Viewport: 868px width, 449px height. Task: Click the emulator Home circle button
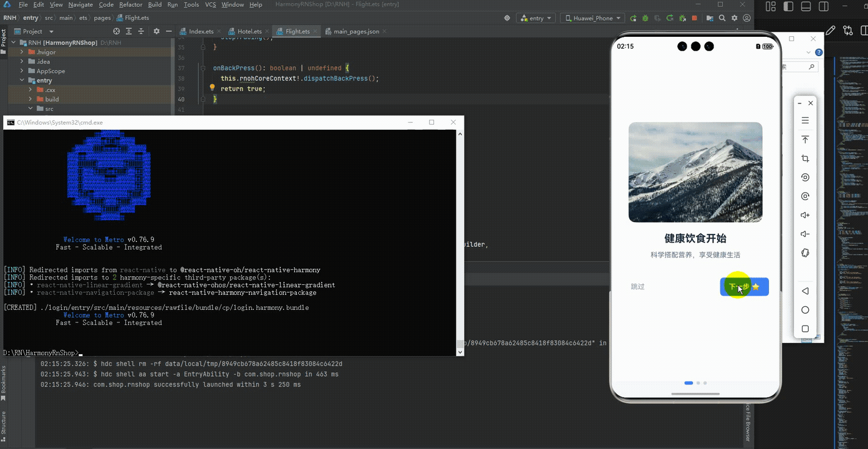(x=805, y=310)
